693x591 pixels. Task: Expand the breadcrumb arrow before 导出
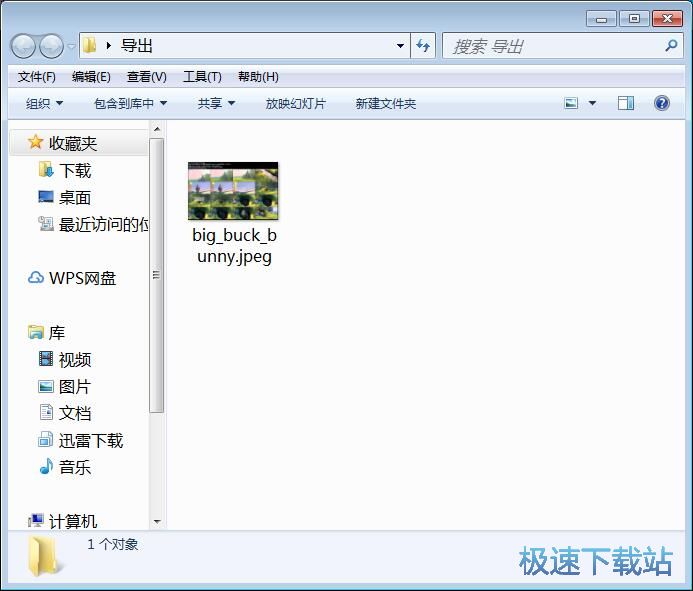pyautogui.click(x=108, y=46)
